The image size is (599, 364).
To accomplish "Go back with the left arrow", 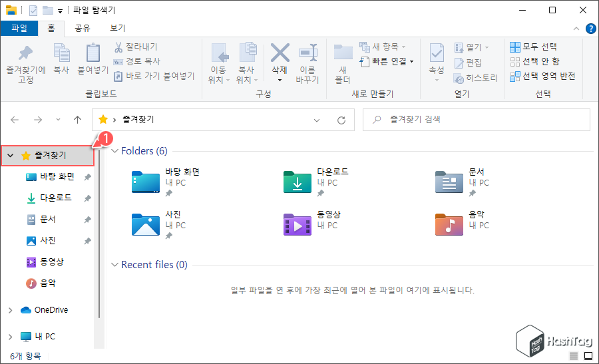I will tap(15, 120).
